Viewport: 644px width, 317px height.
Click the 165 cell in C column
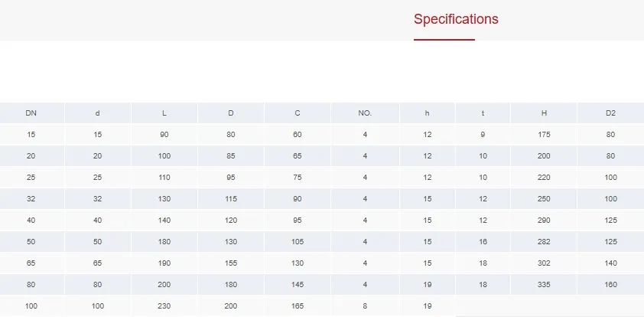click(298, 306)
